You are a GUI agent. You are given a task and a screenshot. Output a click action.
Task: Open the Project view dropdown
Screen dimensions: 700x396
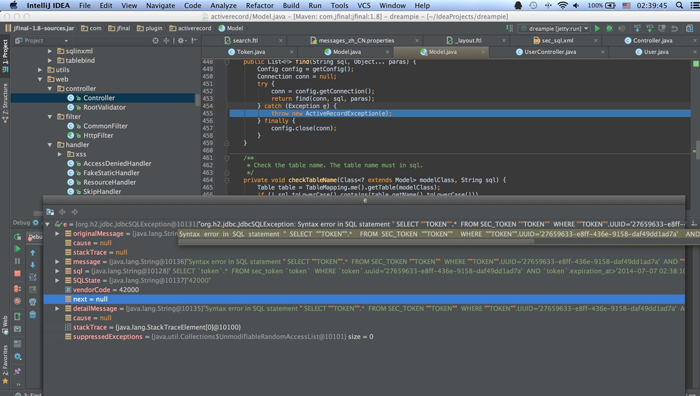tap(66, 41)
